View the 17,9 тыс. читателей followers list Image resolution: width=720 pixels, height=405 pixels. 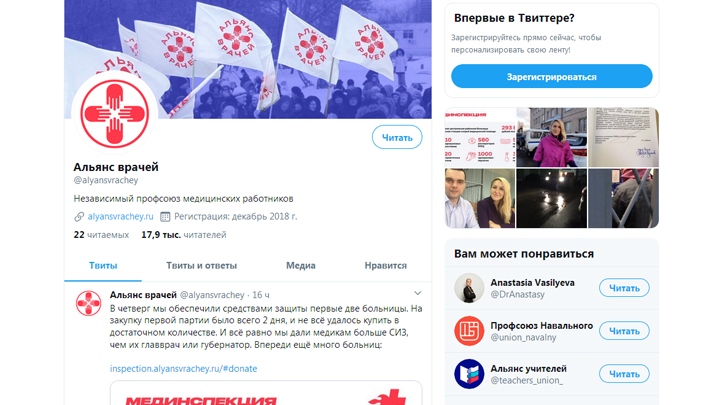coord(184,235)
